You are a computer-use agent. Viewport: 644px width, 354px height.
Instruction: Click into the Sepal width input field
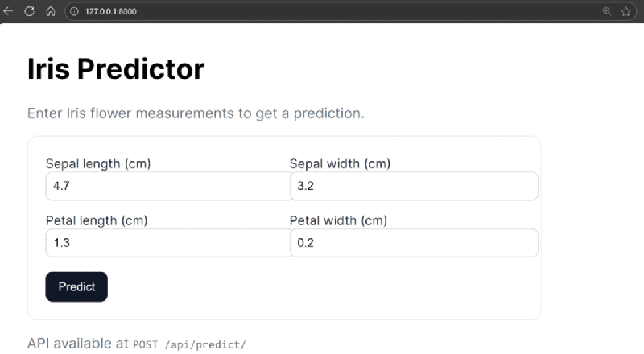(414, 186)
